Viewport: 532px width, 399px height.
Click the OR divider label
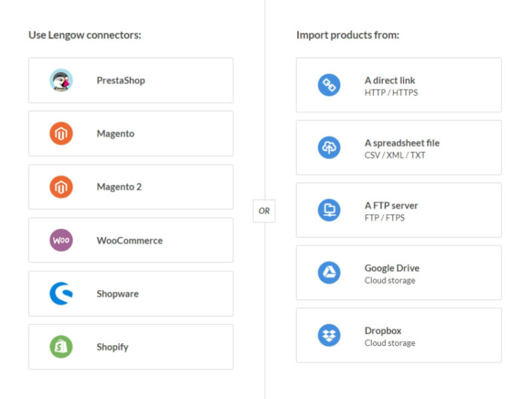[x=264, y=211]
